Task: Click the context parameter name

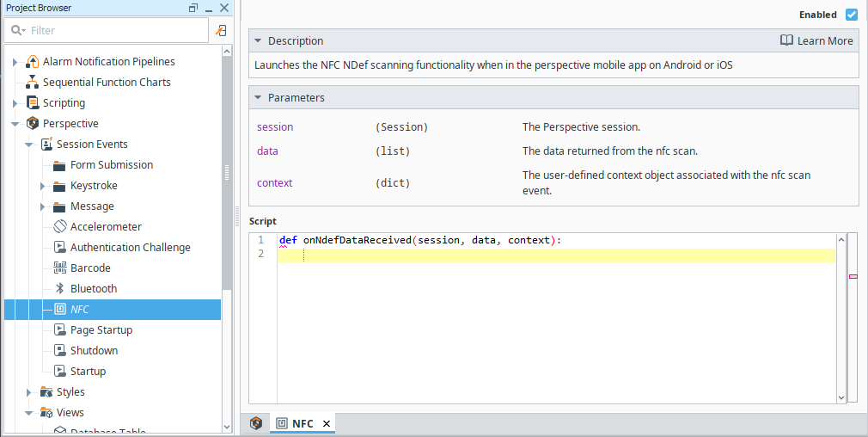Action: tap(274, 182)
